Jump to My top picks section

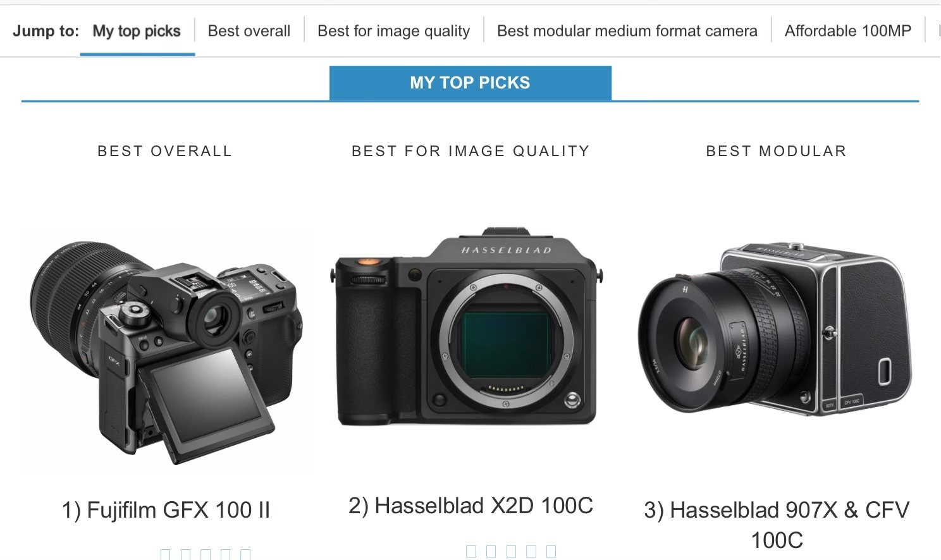(137, 31)
